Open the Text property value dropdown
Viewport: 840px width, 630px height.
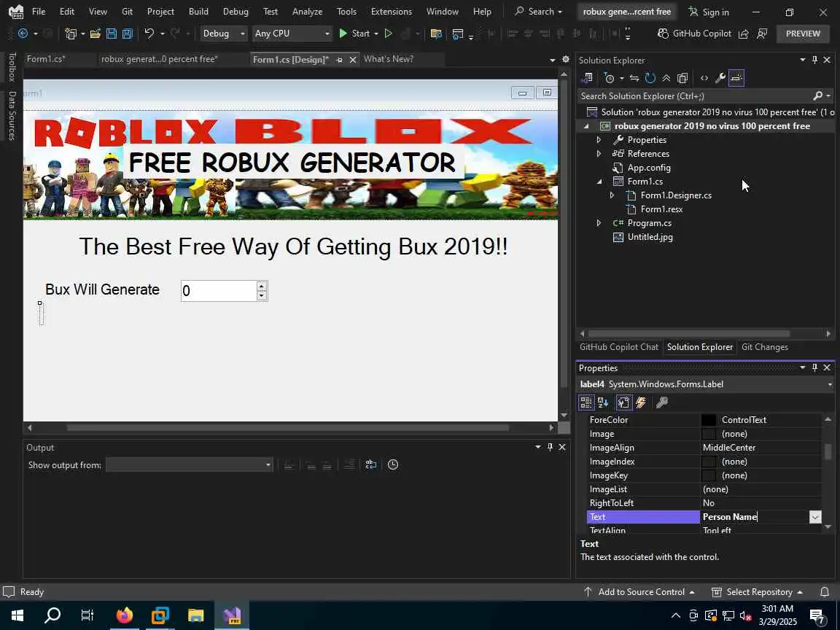(x=814, y=517)
